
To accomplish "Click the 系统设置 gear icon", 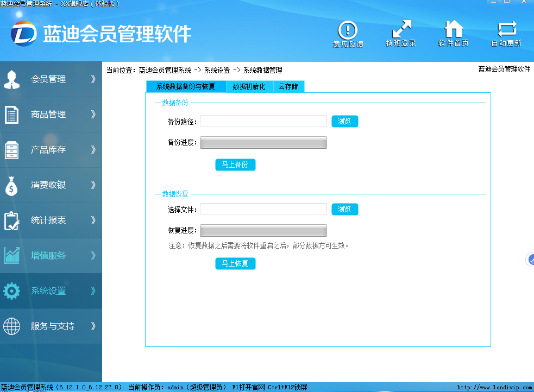I will [x=11, y=291].
